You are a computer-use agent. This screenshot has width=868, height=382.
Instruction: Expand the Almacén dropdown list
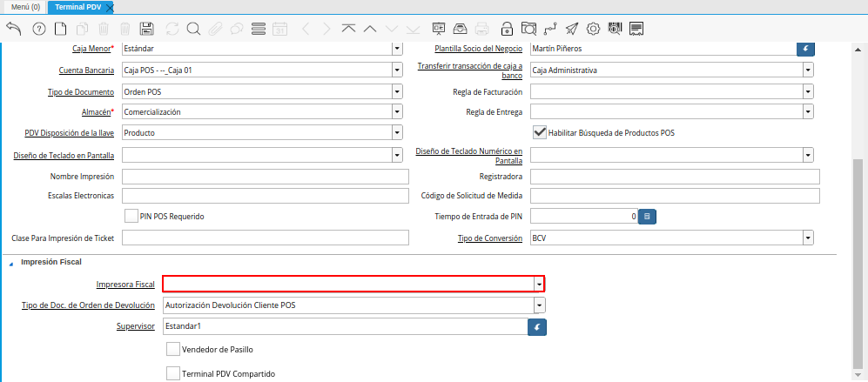pyautogui.click(x=397, y=112)
